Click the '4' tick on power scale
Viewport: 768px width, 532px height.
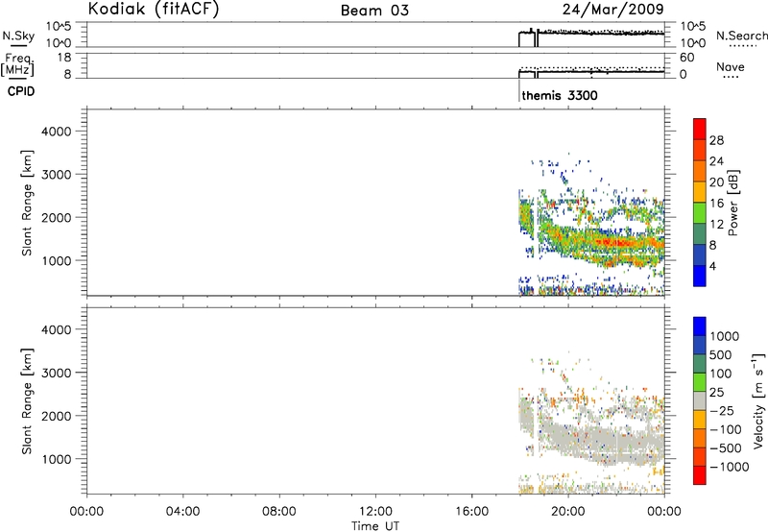pyautogui.click(x=712, y=266)
